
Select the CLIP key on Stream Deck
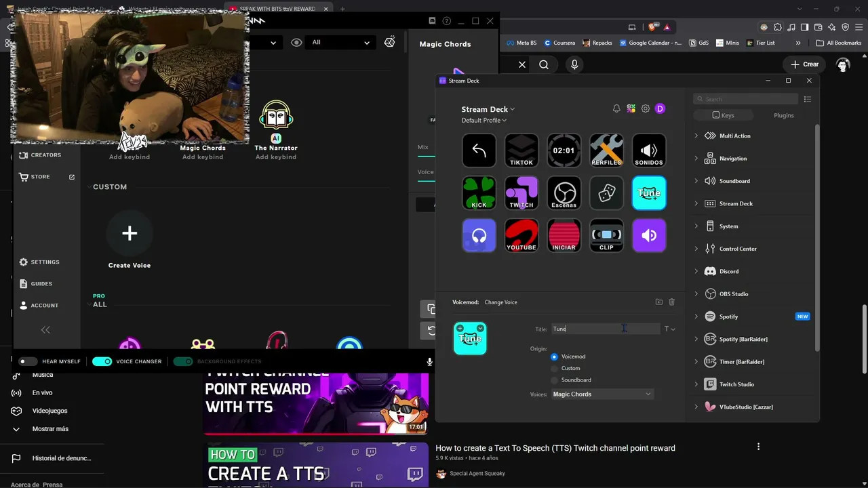tap(606, 235)
